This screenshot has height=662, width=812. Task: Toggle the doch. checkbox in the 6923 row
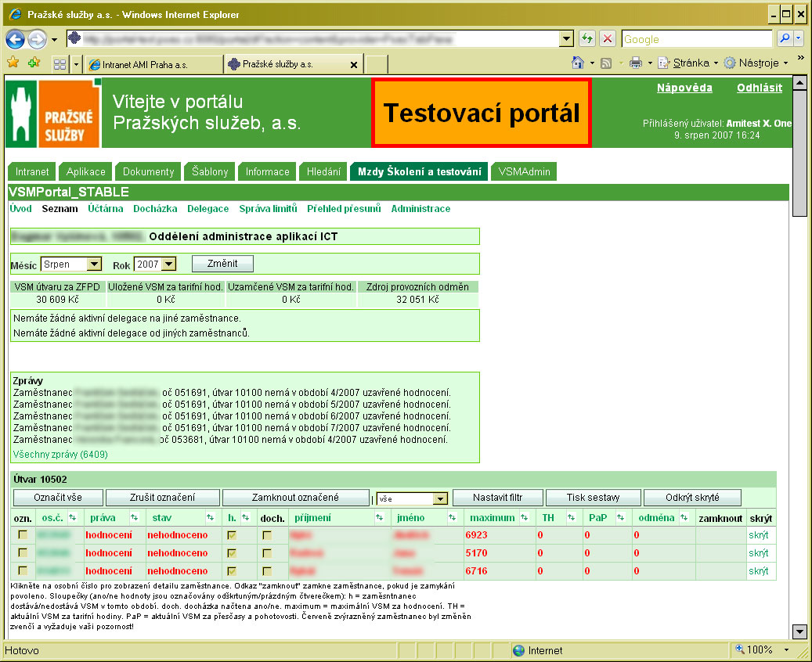pyautogui.click(x=267, y=535)
